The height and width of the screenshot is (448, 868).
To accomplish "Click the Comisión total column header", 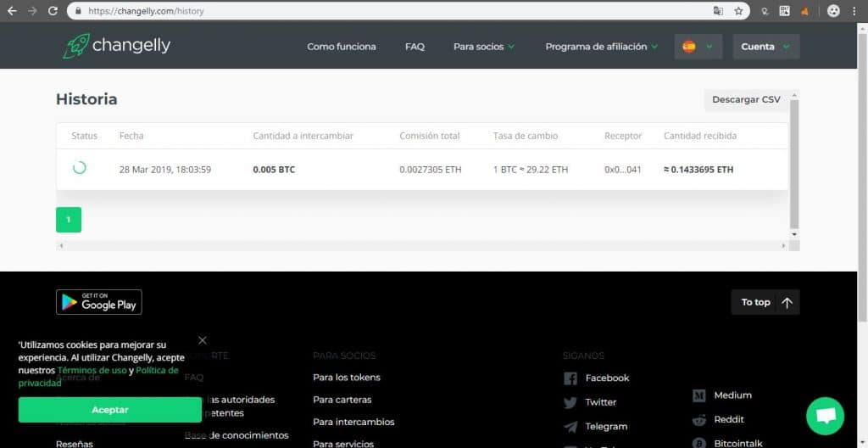I will [430, 136].
